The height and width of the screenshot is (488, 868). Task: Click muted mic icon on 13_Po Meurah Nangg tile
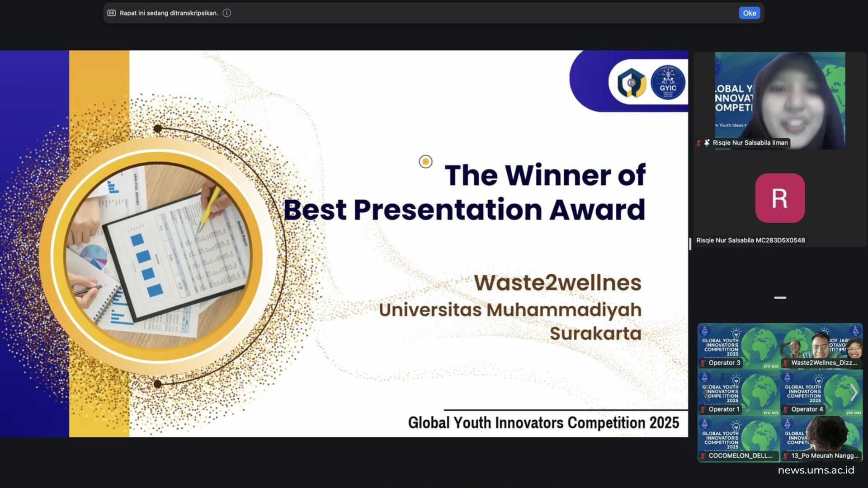(x=786, y=456)
